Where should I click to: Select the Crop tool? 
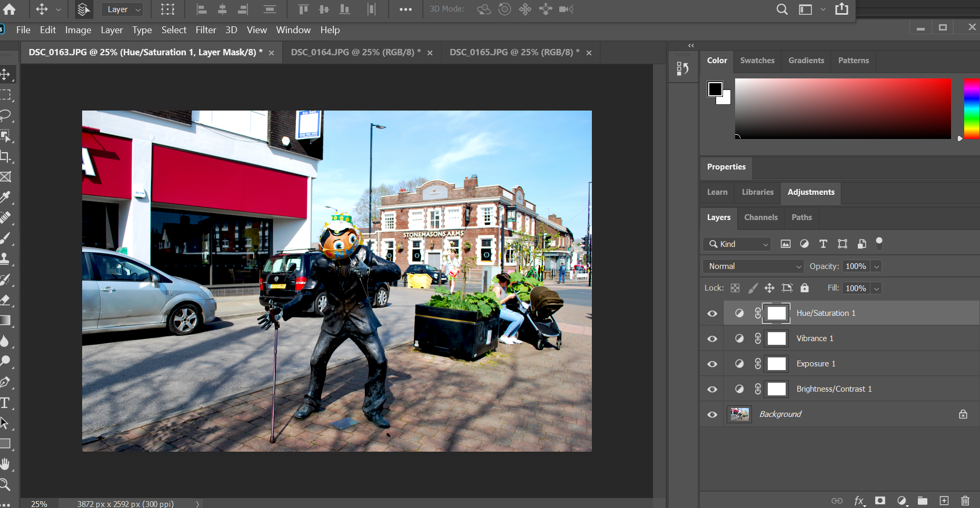coord(5,156)
